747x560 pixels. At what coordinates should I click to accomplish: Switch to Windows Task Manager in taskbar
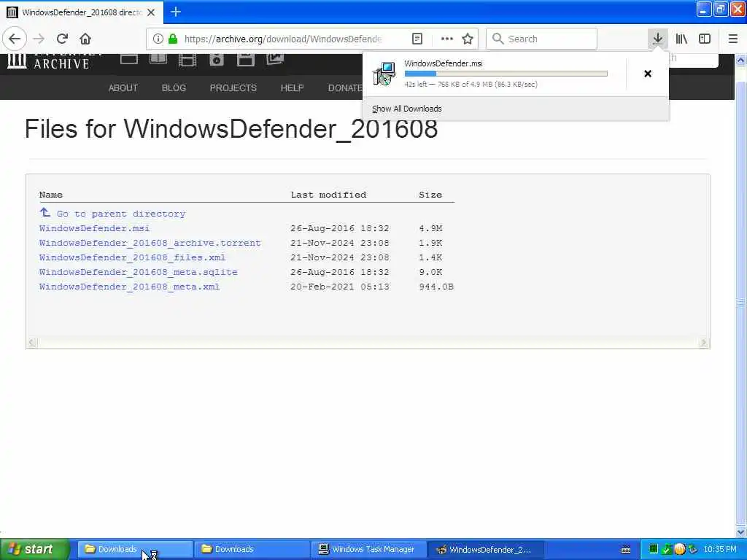click(x=368, y=549)
